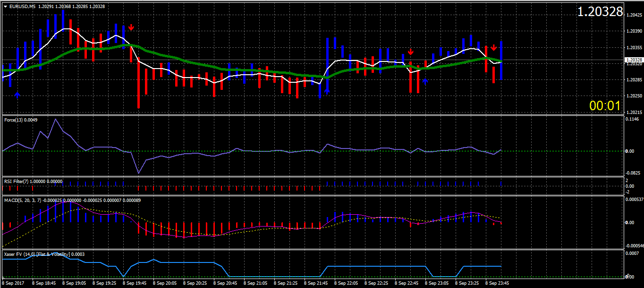Click the blue up arrow near 23:05
Viewport: 644px width, 288px height.
425,81
